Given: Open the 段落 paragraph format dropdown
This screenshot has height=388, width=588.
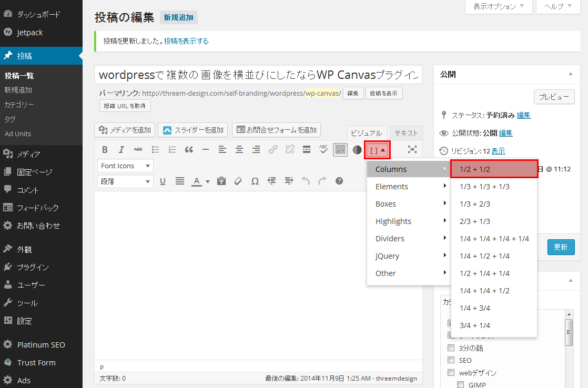Looking at the screenshot, I should tap(125, 181).
